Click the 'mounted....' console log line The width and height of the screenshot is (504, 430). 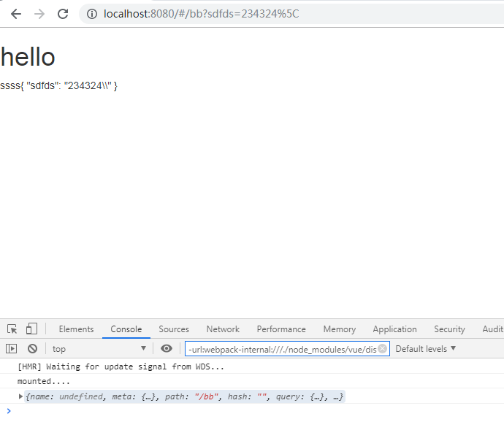pos(44,381)
